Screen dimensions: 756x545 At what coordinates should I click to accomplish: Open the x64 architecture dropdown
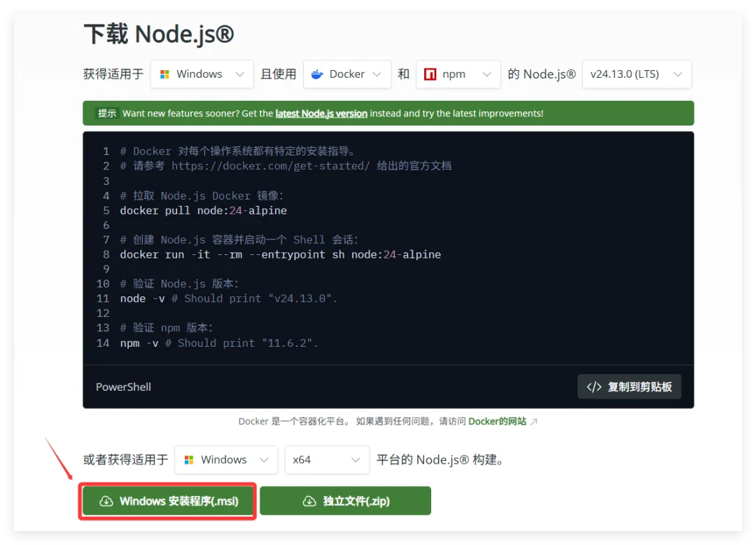327,460
